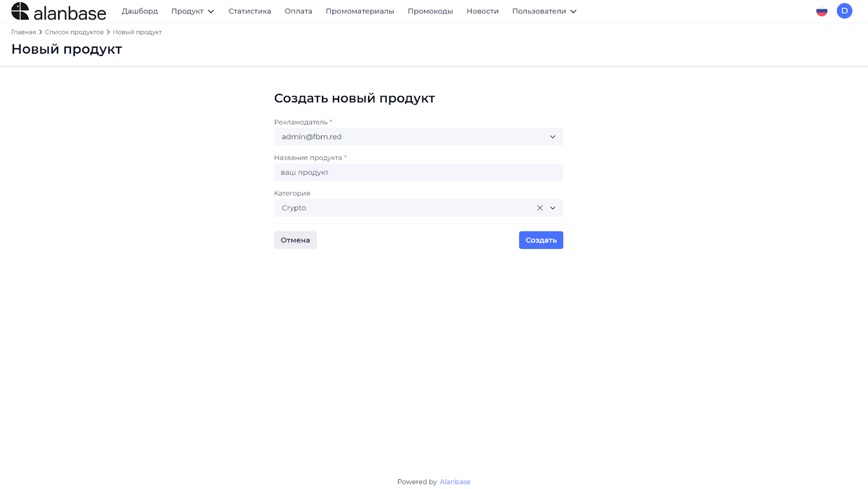Open the Новости section
Image resolution: width=868 pixels, height=489 pixels.
tap(482, 11)
